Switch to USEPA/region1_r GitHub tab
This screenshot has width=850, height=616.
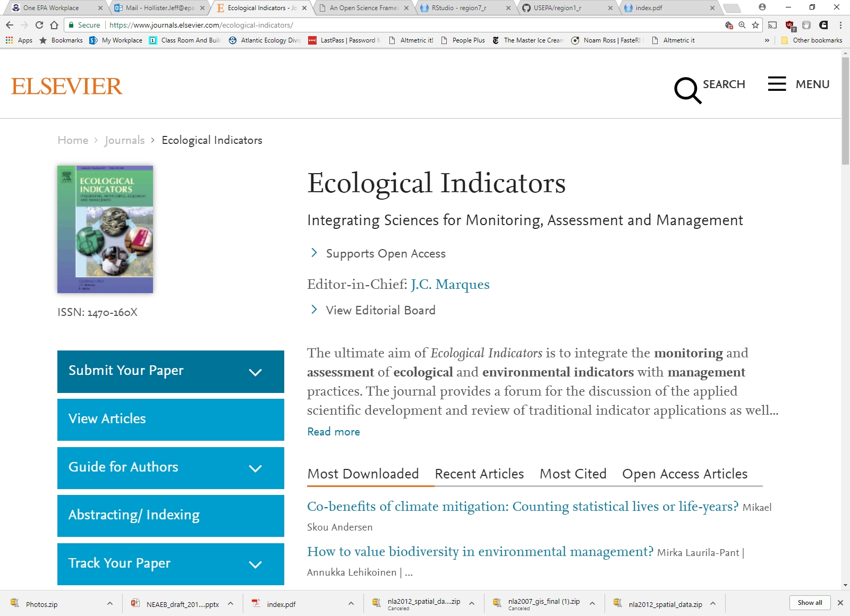[567, 8]
